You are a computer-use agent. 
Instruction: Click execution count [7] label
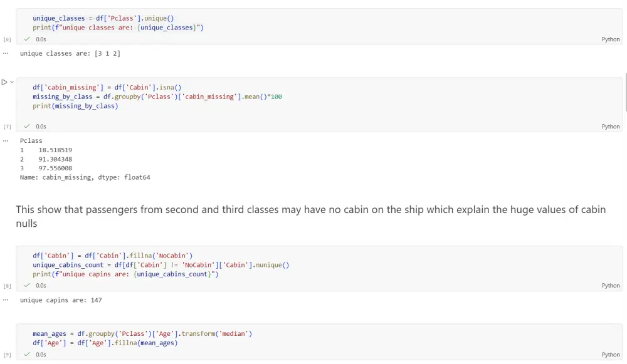tap(7, 127)
